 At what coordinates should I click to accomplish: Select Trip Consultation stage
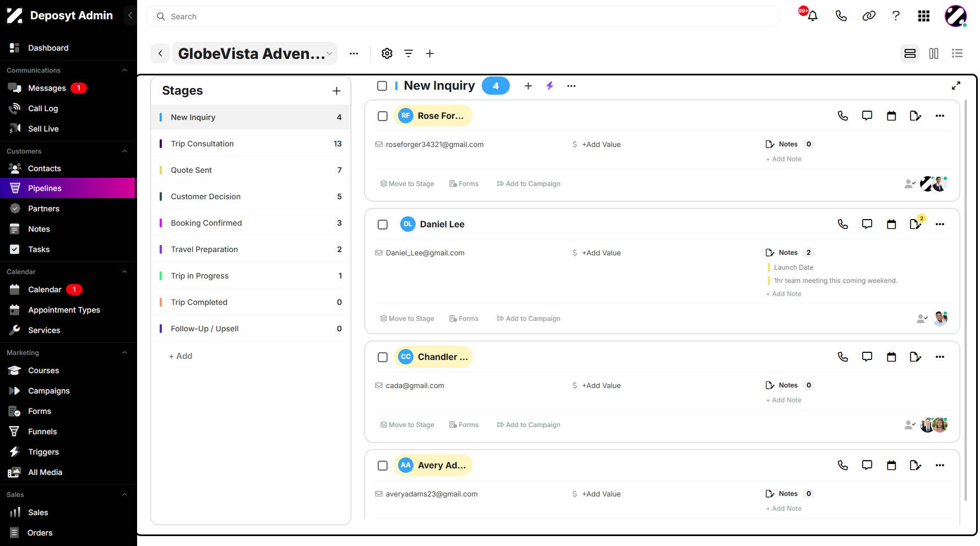[x=251, y=144]
